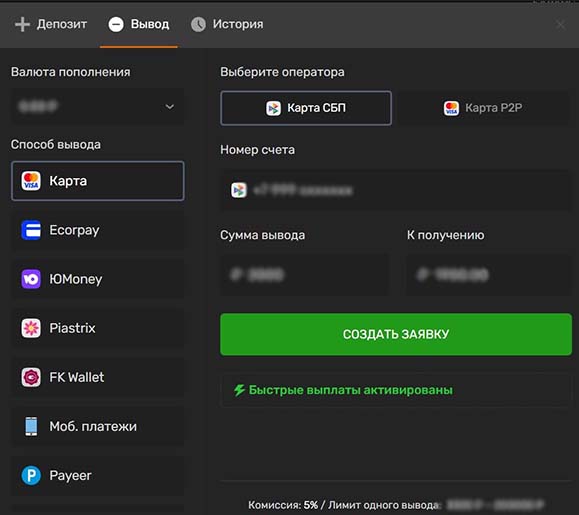The image size is (579, 515).
Task: Open the История tab
Action: (227, 24)
